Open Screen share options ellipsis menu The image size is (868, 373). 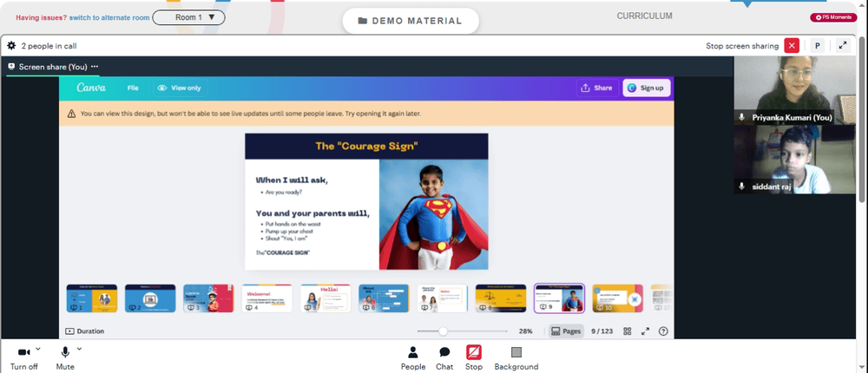(x=95, y=67)
